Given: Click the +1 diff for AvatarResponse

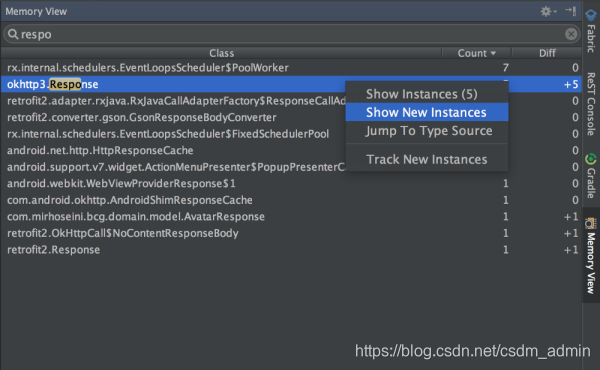Looking at the screenshot, I should pos(571,217).
